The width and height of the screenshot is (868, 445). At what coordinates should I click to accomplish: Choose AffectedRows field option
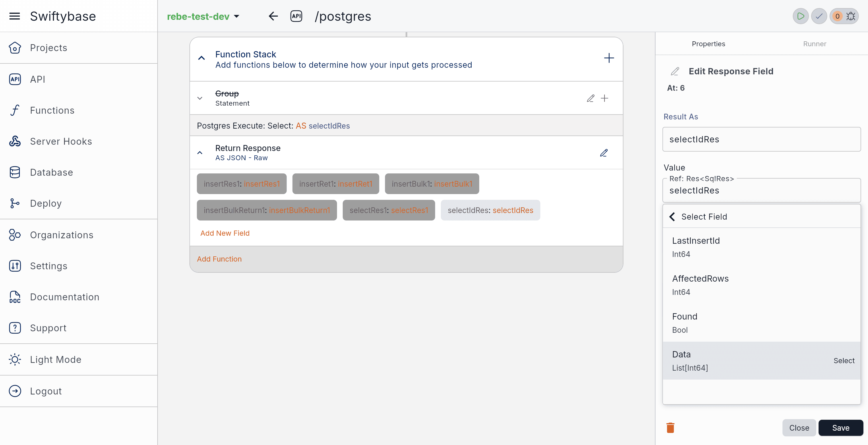coord(762,285)
